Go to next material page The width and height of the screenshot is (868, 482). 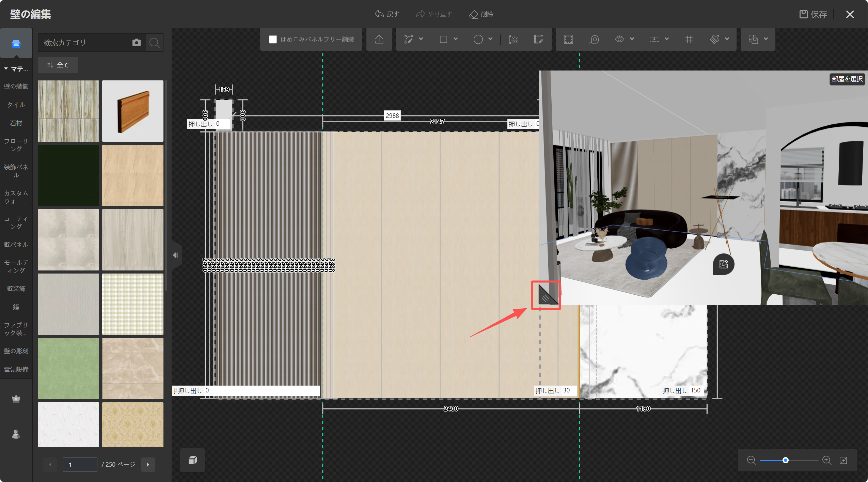pyautogui.click(x=148, y=465)
